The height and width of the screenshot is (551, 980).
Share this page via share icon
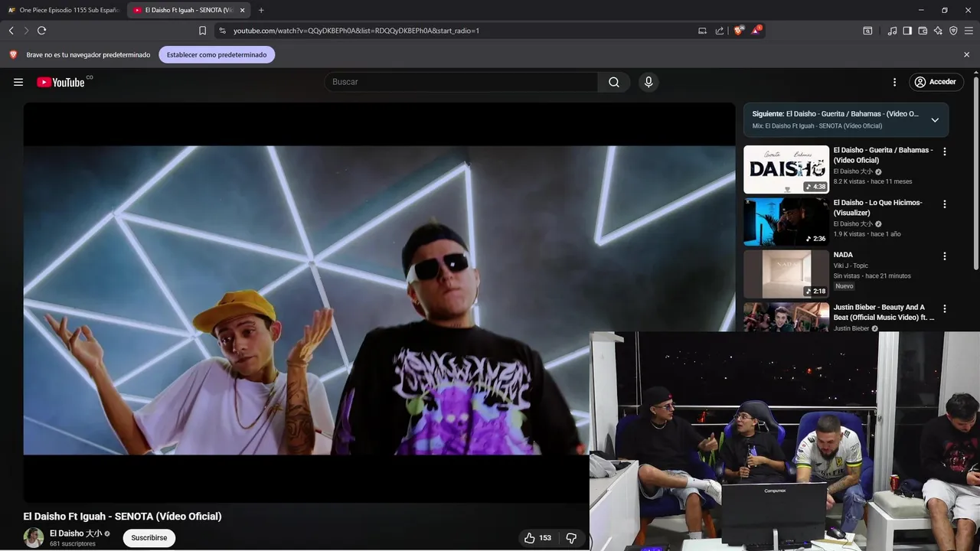click(720, 31)
